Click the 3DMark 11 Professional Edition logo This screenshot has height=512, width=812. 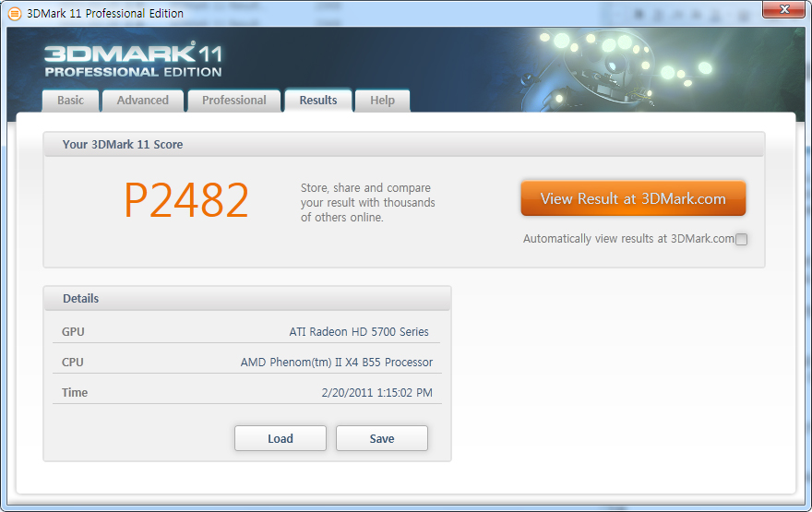coord(133,60)
